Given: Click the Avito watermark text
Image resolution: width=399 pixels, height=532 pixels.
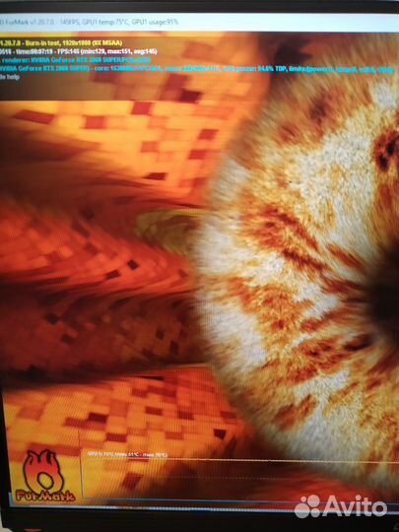Looking at the screenshot, I should pyautogui.click(x=355, y=506).
